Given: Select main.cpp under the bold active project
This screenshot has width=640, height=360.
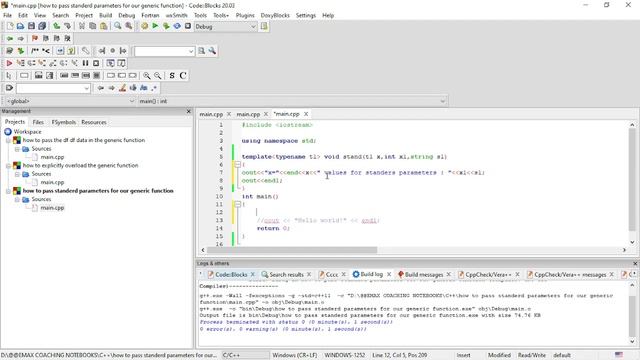Looking at the screenshot, I should tap(52, 208).
